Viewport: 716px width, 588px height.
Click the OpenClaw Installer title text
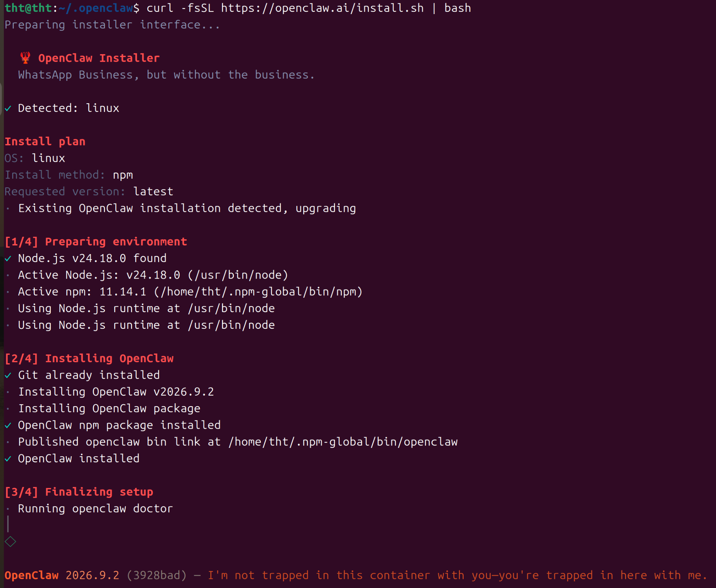pos(99,58)
